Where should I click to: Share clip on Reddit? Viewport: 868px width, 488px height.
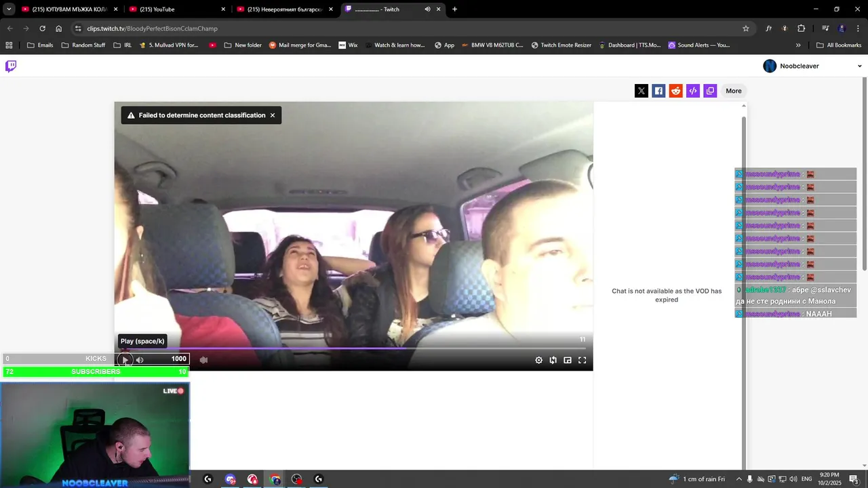tap(675, 91)
